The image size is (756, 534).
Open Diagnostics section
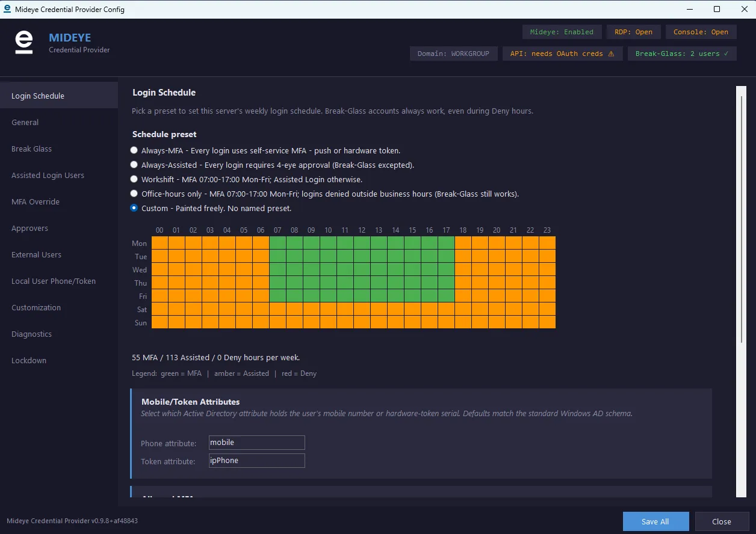pyautogui.click(x=59, y=334)
